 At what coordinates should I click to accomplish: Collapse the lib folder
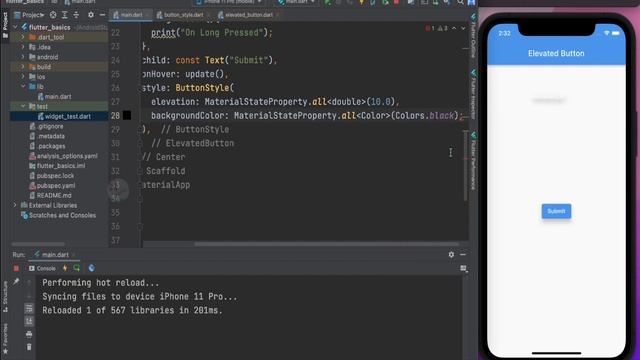pyautogui.click(x=23, y=87)
